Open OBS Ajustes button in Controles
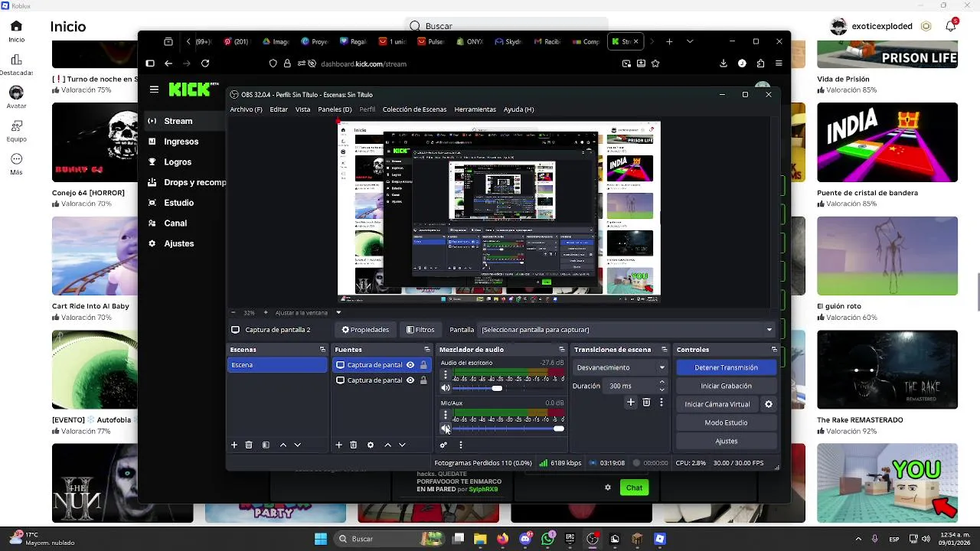This screenshot has height=551, width=980. pos(726,441)
